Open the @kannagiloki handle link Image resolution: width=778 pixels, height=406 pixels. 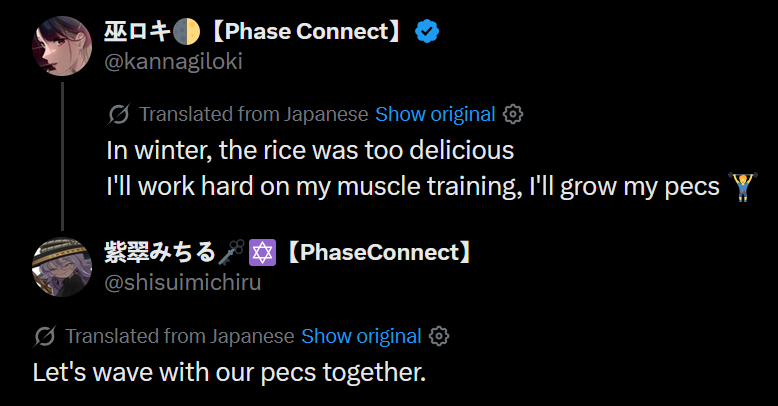[173, 61]
